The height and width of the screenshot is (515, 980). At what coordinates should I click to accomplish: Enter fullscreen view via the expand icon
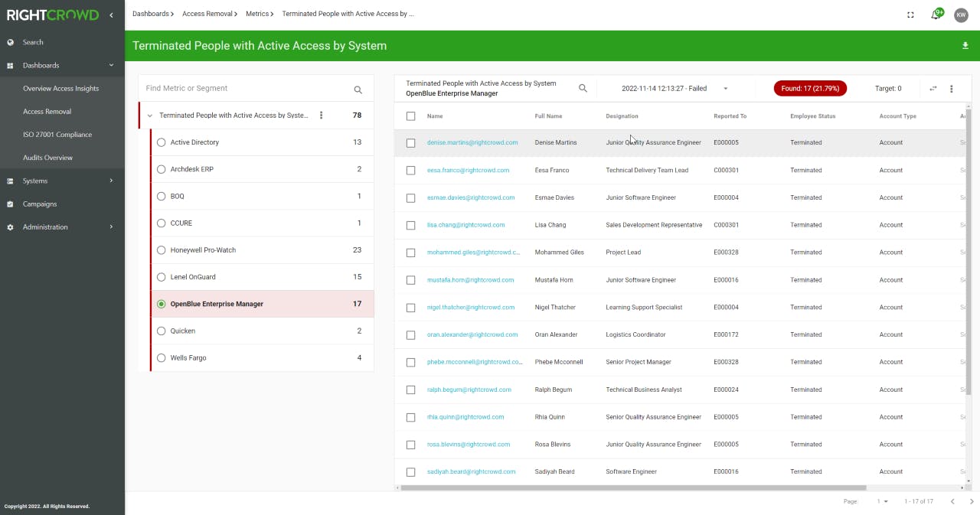tap(910, 15)
